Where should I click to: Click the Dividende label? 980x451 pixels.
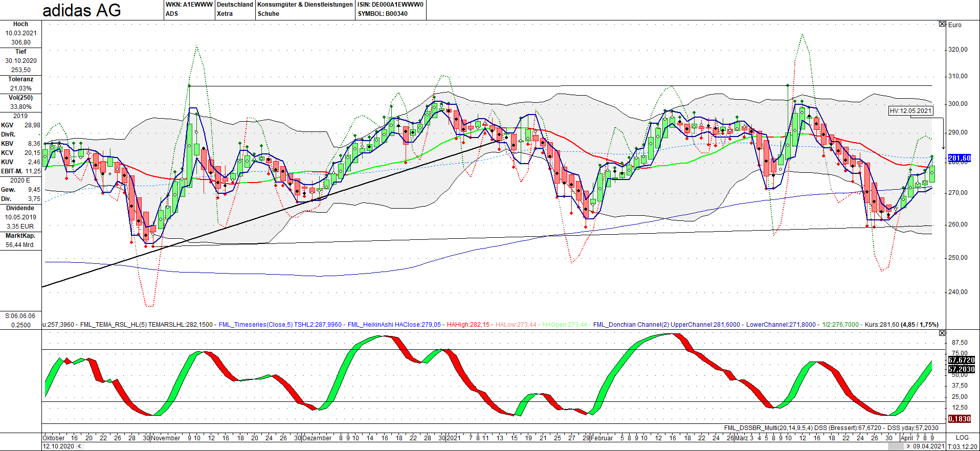(x=20, y=208)
